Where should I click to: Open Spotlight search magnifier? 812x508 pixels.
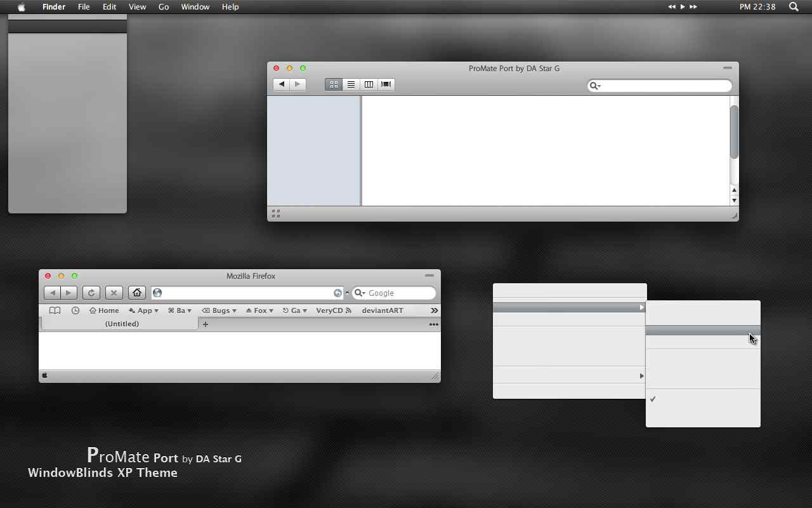click(794, 7)
